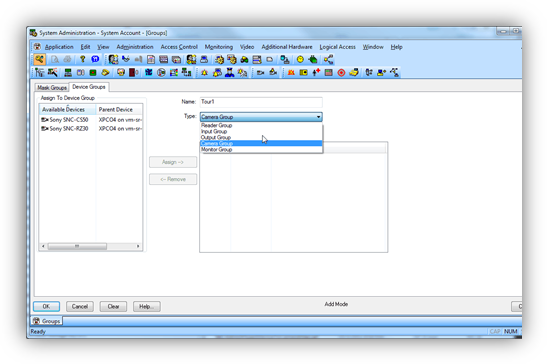Click the green plug toolbar icon
Screen dimensions: 547x364
[313, 60]
